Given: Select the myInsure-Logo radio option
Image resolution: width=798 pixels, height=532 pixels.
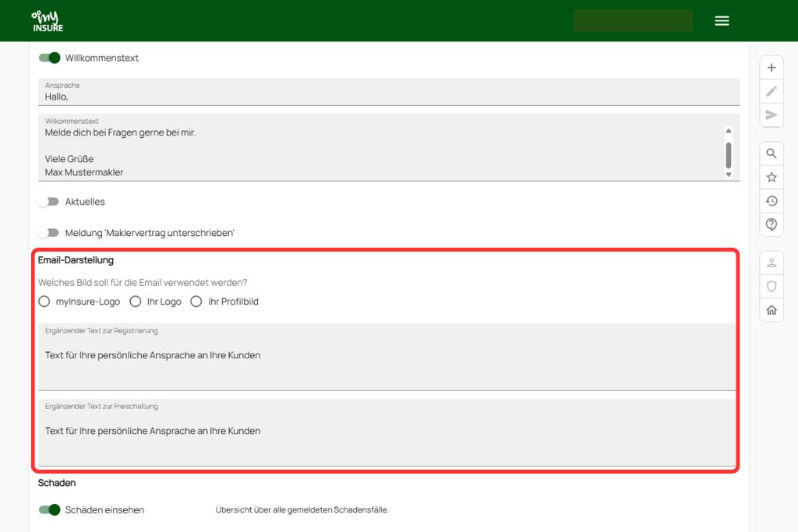Looking at the screenshot, I should tap(44, 301).
